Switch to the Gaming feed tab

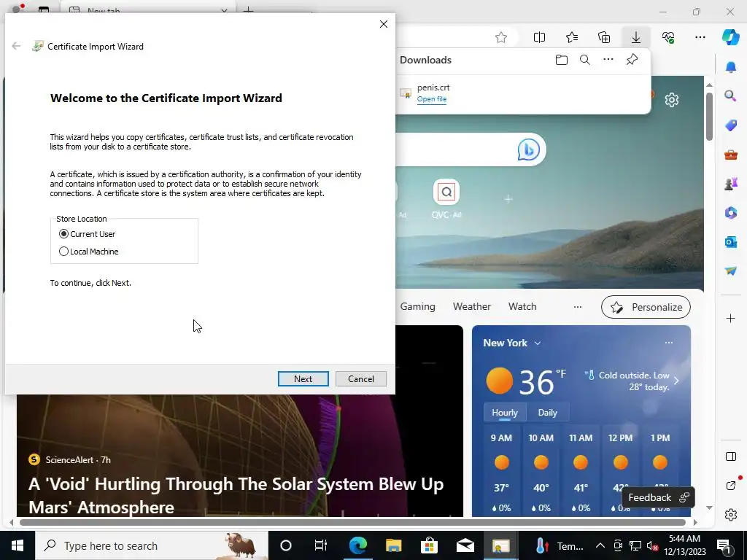[x=417, y=307]
